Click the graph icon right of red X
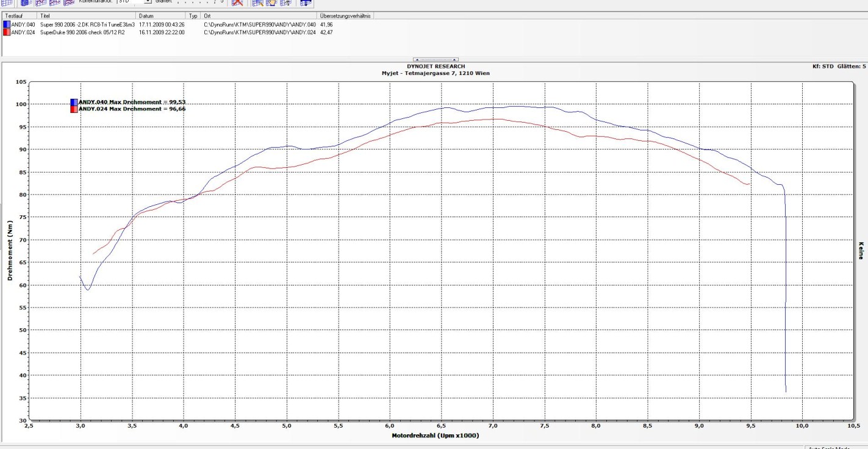Viewport: 868px width, 449px height. point(259,2)
